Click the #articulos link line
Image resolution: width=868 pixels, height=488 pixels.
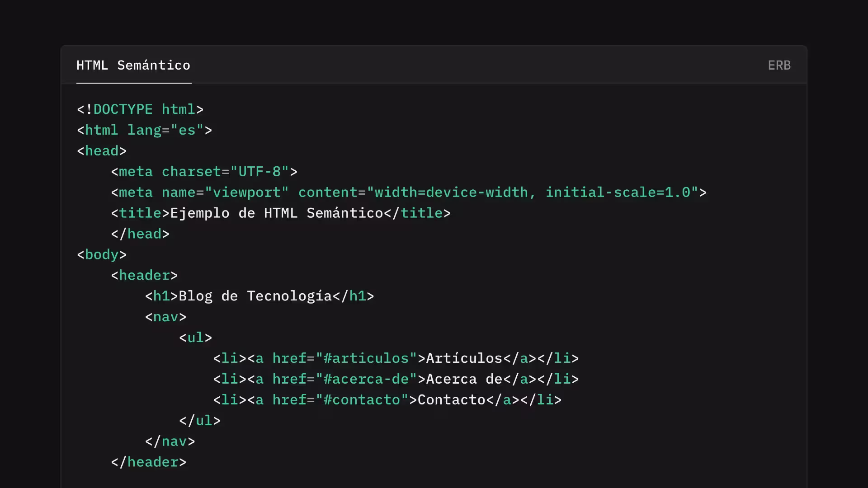[x=396, y=359]
